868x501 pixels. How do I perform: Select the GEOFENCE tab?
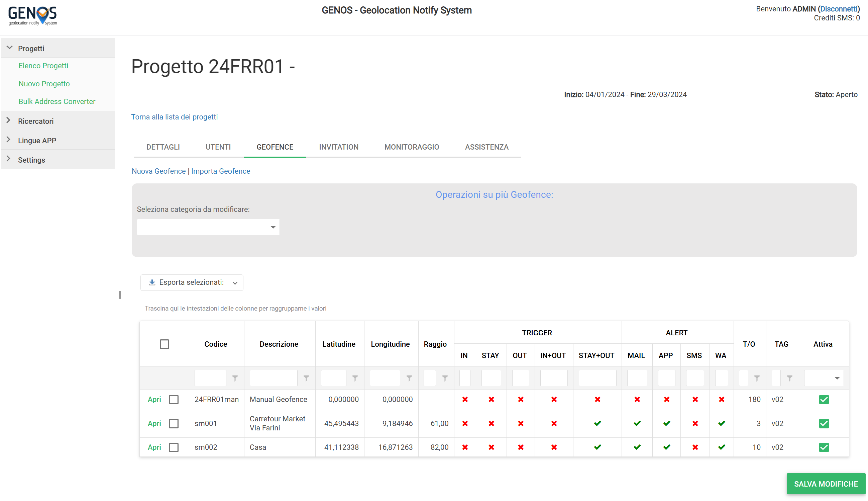(x=275, y=147)
